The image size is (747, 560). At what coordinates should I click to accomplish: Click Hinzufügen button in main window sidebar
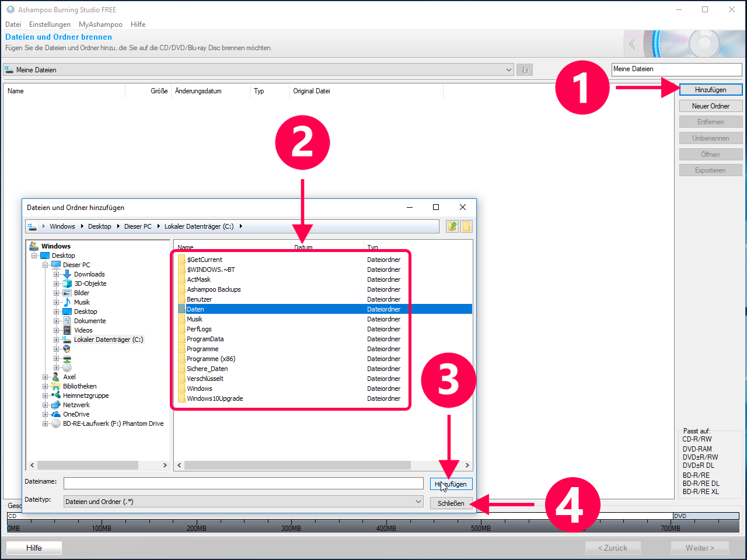711,90
